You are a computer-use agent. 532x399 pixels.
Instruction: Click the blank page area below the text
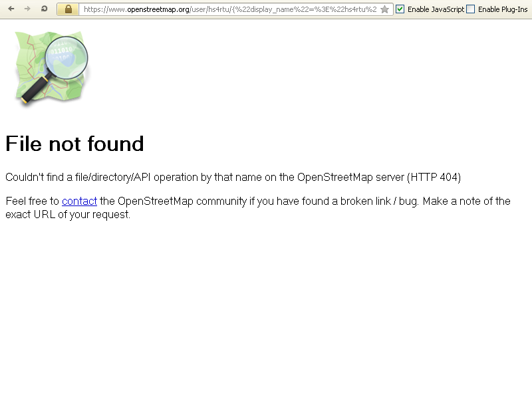tap(266, 305)
